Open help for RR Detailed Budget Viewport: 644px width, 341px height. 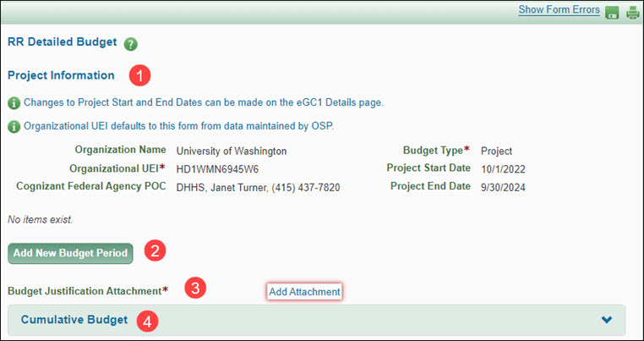[131, 44]
